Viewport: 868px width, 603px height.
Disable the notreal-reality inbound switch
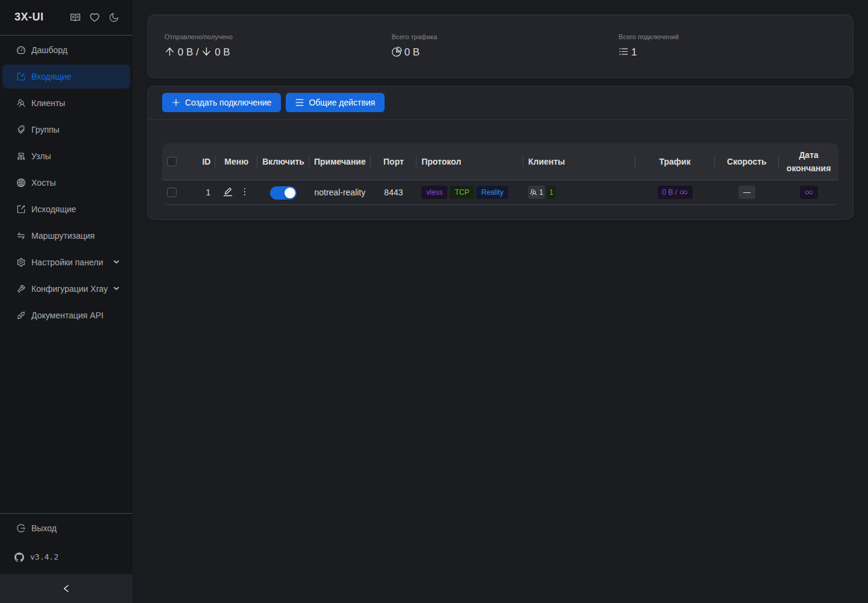click(x=283, y=193)
